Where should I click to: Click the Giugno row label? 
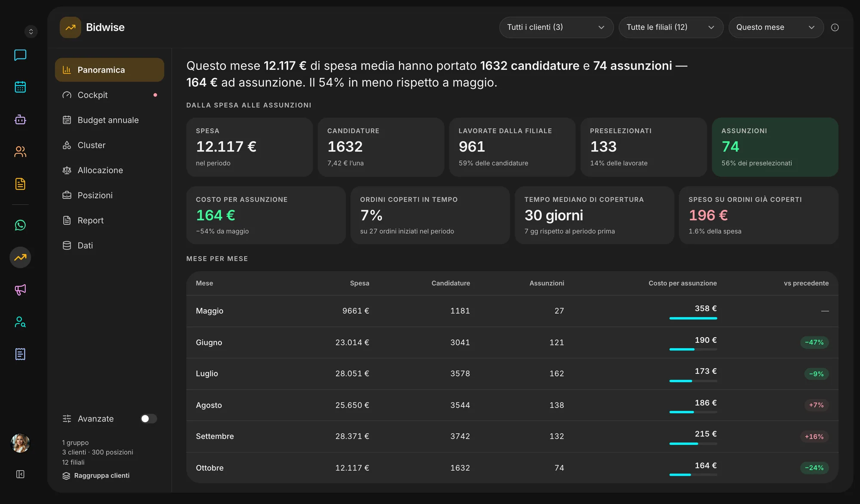(209, 342)
